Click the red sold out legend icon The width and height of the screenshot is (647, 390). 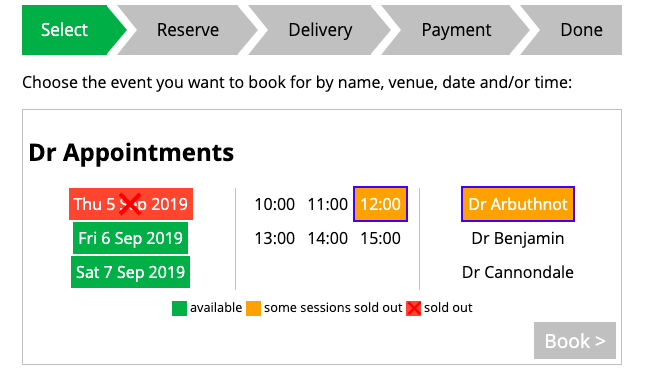coord(413,308)
